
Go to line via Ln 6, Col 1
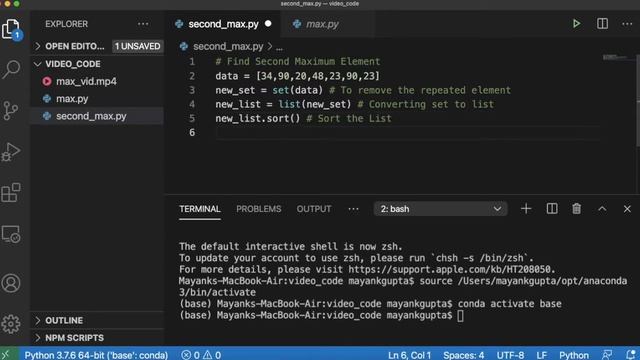(x=409, y=355)
